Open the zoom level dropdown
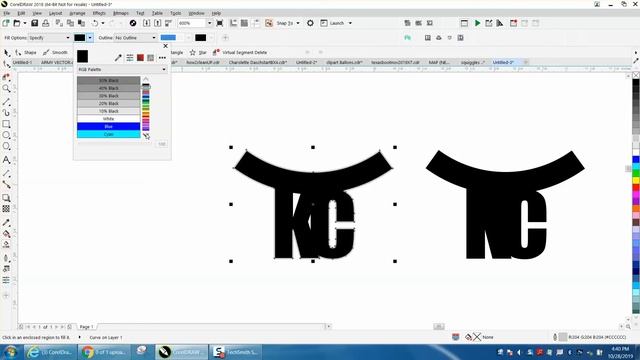640x360 pixels. [209, 23]
